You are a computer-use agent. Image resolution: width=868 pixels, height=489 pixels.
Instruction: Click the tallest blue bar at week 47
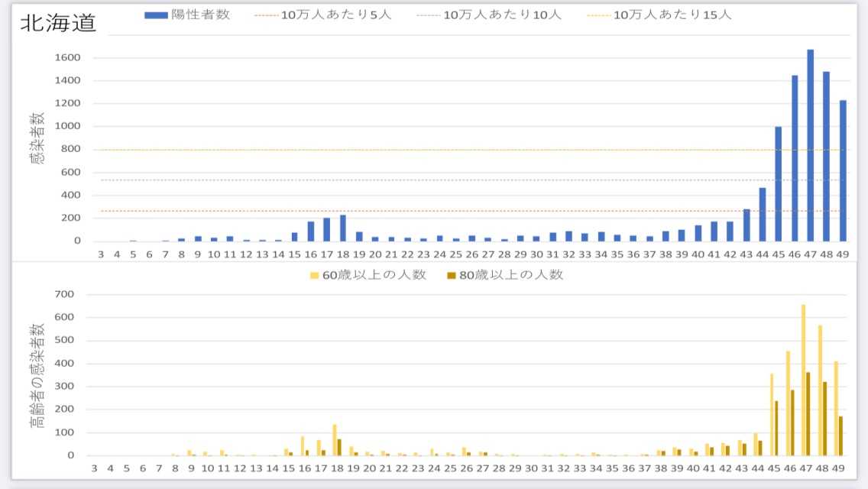click(811, 145)
